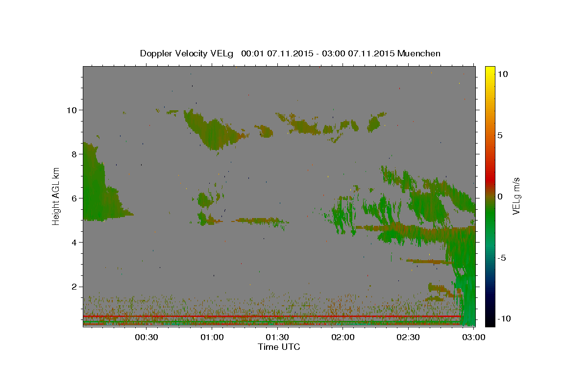
Task: Click the "Time UTC" x-axis label
Action: coord(279,347)
